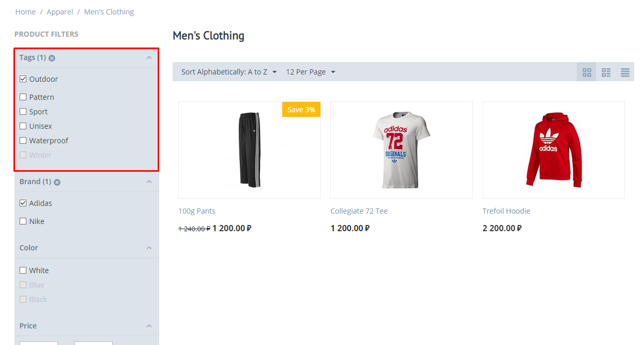Collapse the Tags filter section chevron
Screen dimensions: 644x345
149,57
